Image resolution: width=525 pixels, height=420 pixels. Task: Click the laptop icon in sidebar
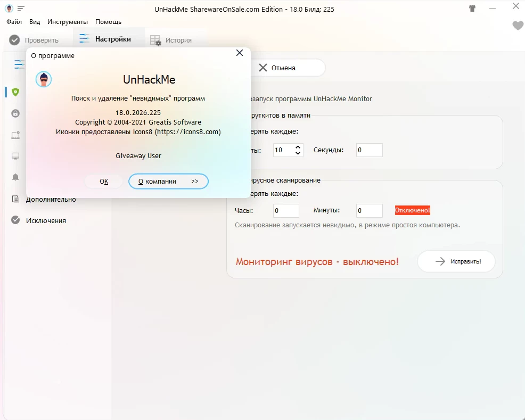pos(15,135)
